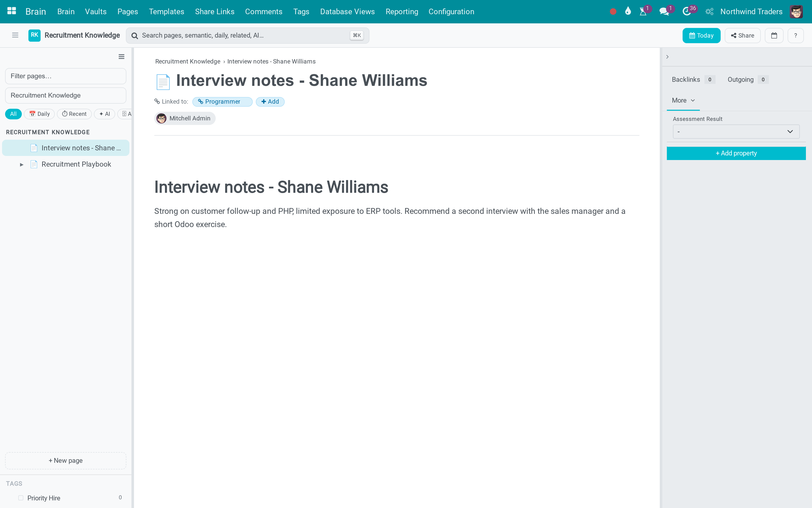
Task: Open the Assessment Result dropdown
Action: (736, 131)
